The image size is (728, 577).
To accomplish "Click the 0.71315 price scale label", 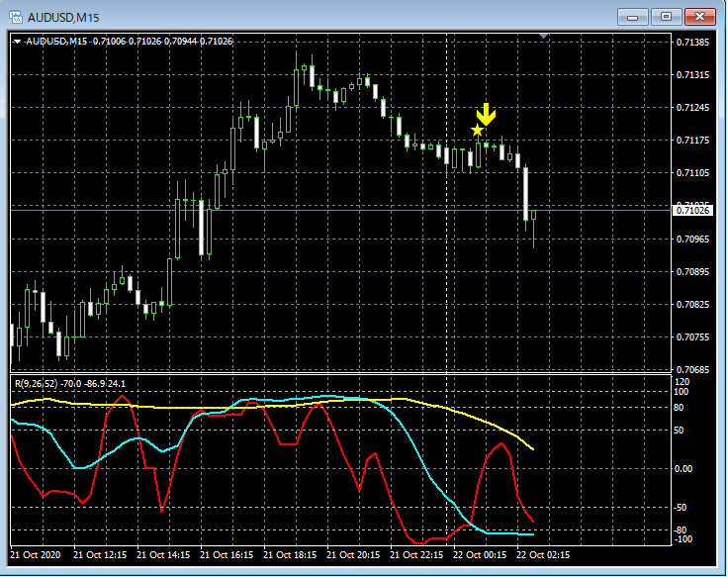I will 692,75.
